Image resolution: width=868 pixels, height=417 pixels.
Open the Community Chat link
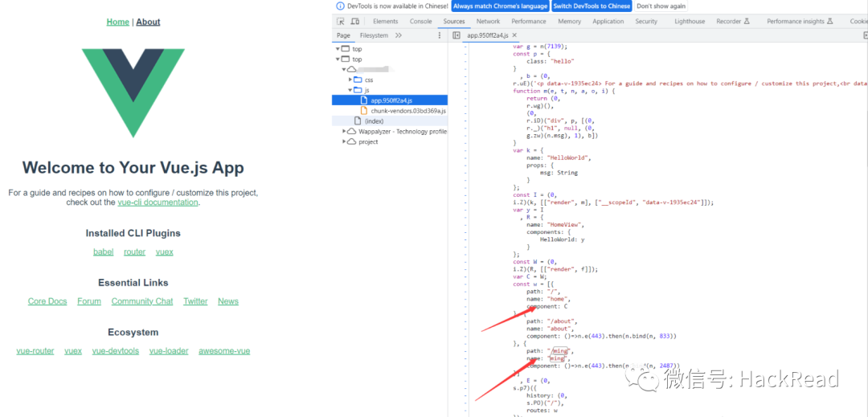click(x=142, y=301)
